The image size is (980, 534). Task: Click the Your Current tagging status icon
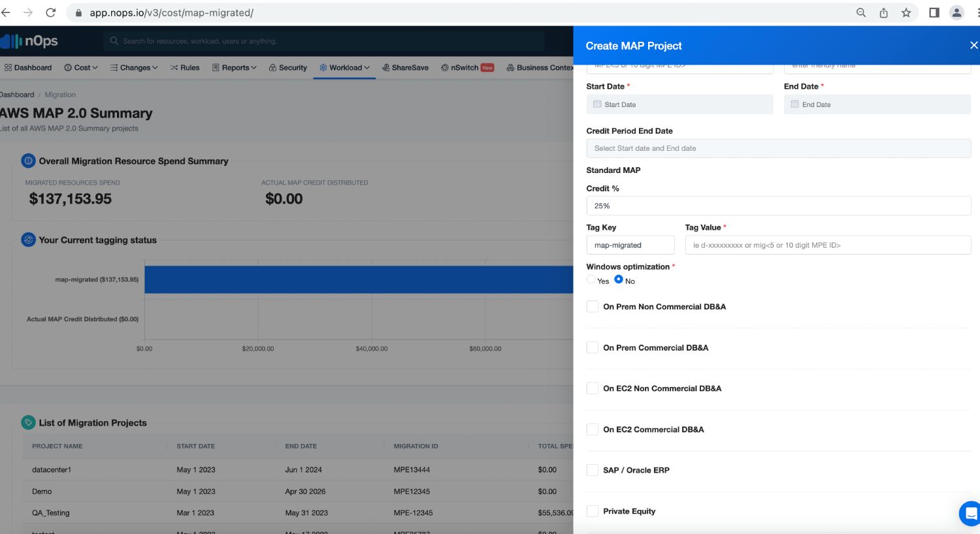point(28,240)
